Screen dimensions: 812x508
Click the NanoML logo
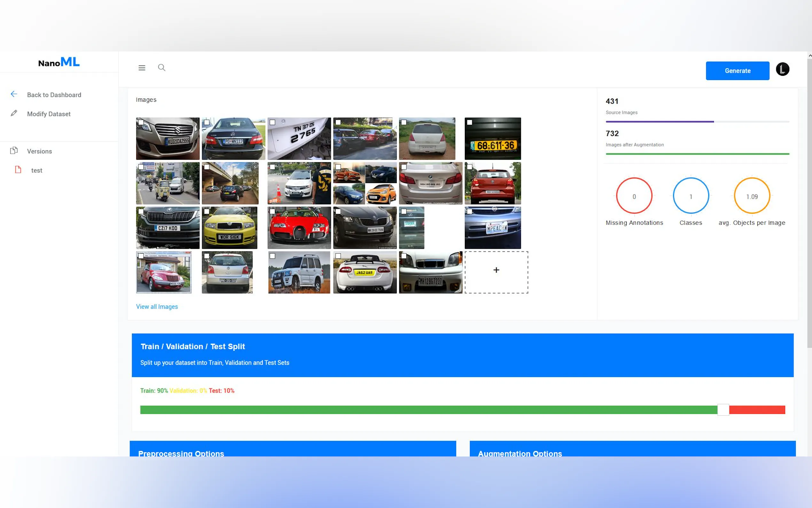click(59, 62)
